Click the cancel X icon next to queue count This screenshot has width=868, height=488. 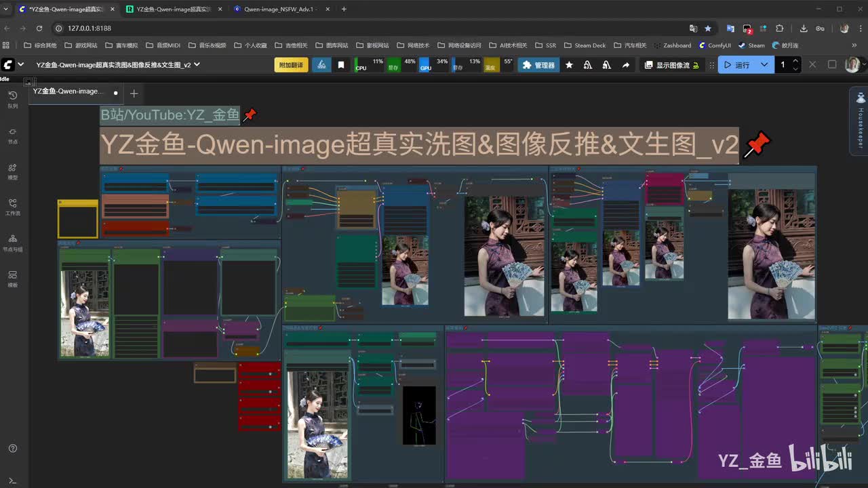tap(814, 65)
